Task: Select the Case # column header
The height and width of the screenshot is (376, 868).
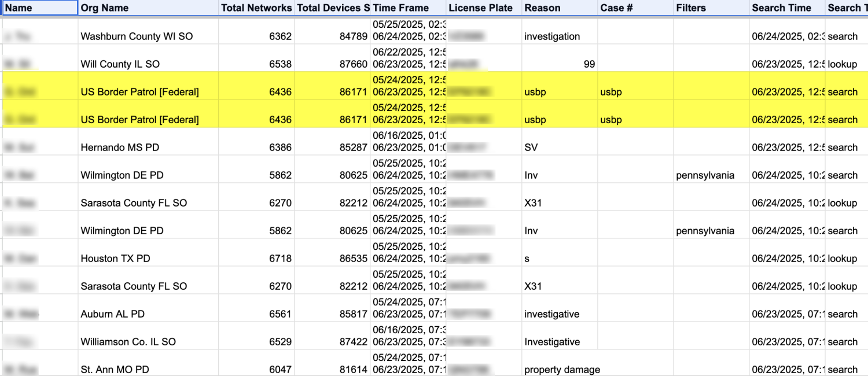Action: point(635,8)
